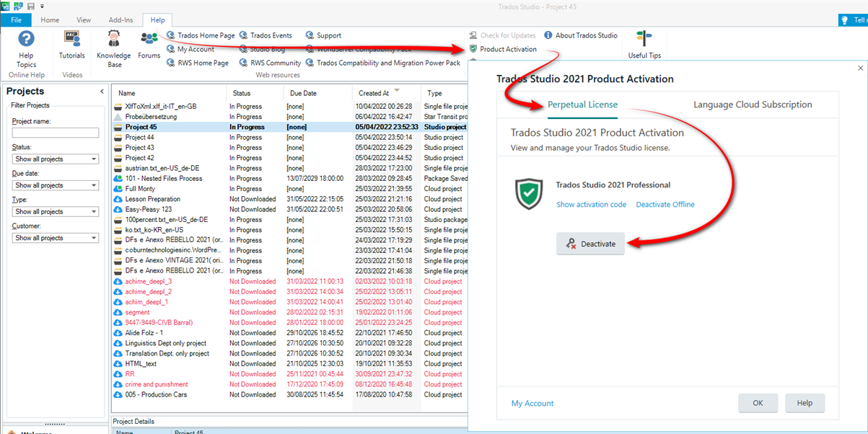Screen dimensions: 868x434
Task: Select 005 - Production Cars project
Action: pos(290,394)
